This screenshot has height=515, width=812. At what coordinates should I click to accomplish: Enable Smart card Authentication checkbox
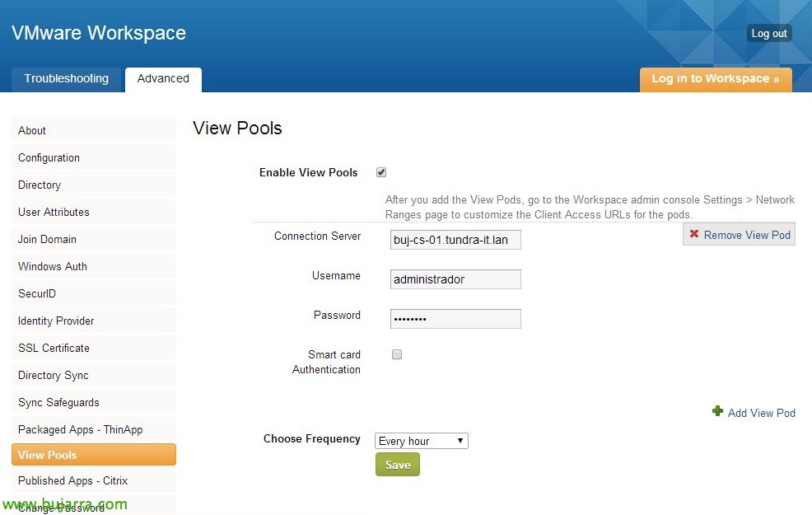[397, 354]
